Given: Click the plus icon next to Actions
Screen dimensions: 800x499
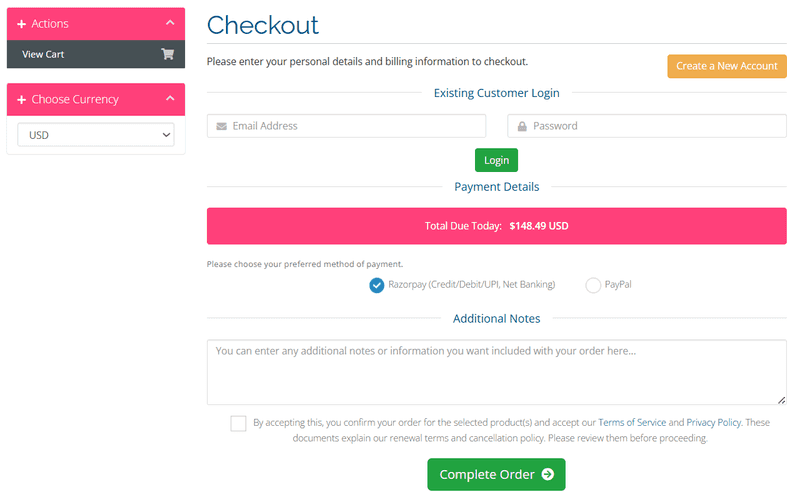Looking at the screenshot, I should point(21,24).
